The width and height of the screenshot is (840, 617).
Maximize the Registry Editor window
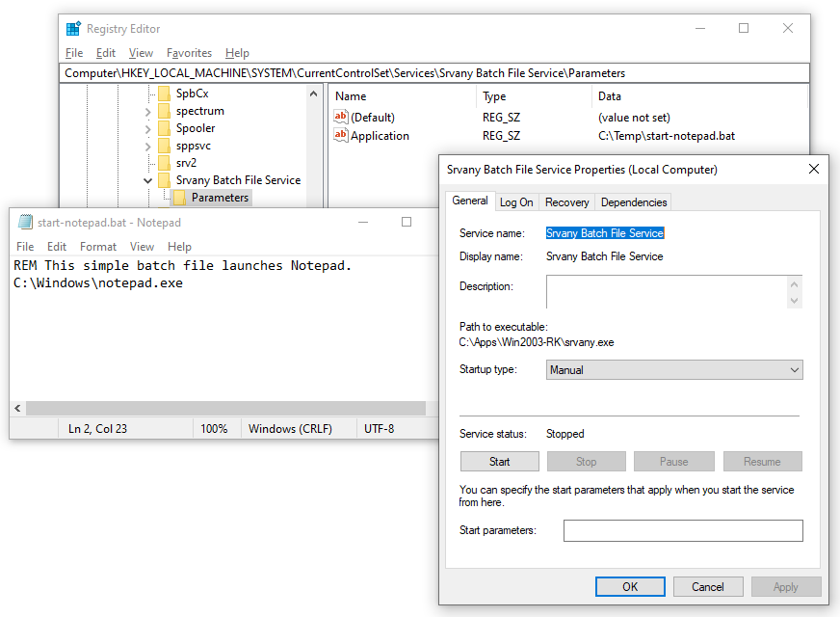744,28
